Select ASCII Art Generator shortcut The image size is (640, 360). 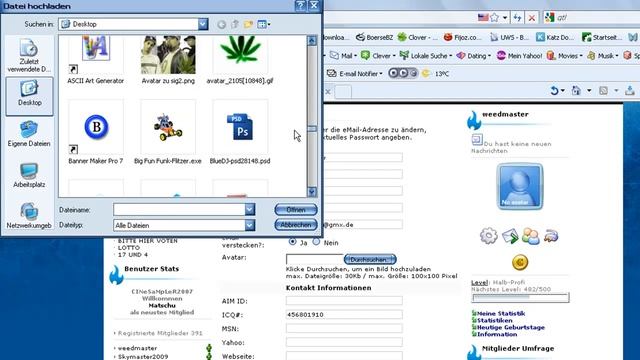96,60
